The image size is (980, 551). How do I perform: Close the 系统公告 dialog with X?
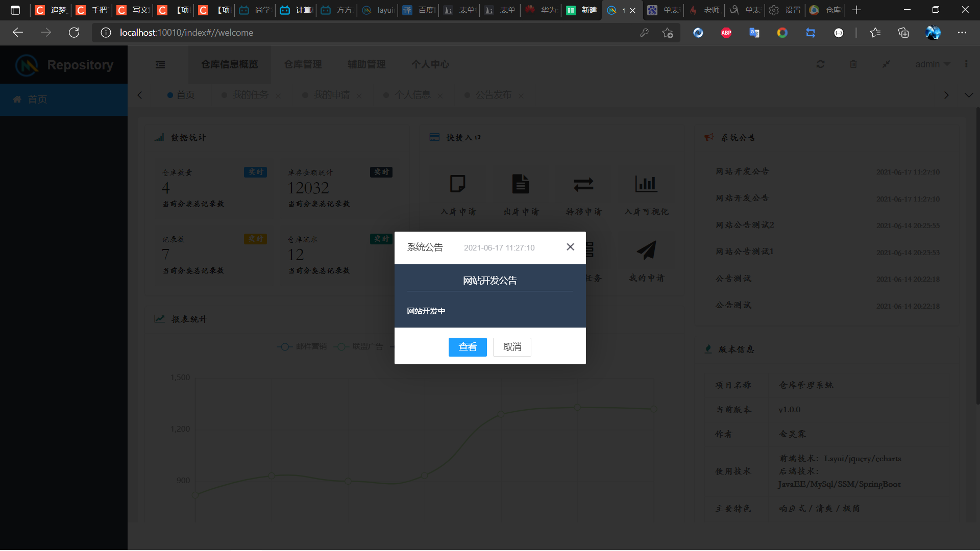[x=570, y=247]
